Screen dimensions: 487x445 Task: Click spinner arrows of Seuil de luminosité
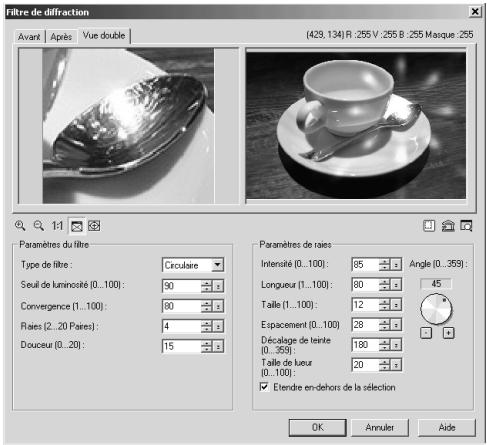207,286
